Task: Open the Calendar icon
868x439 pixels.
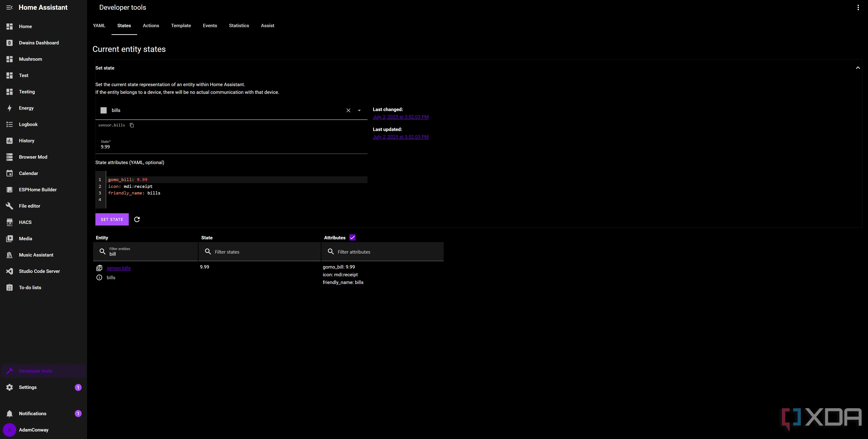Action: tap(10, 173)
